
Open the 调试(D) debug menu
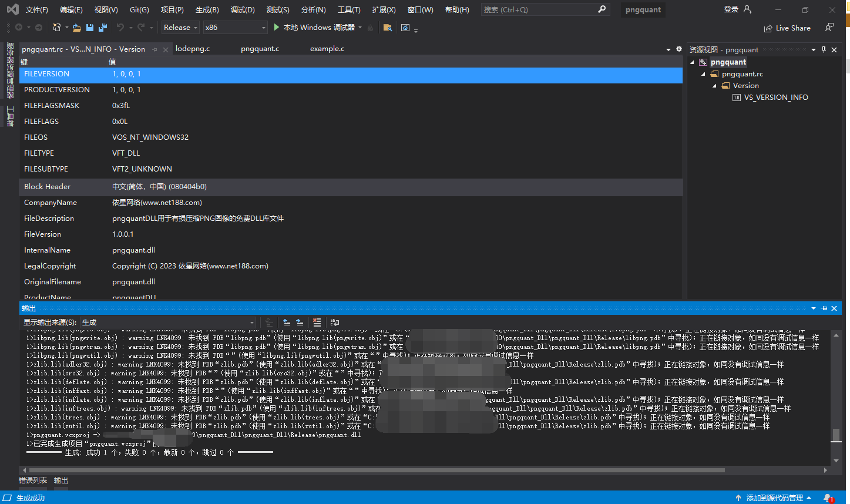click(x=243, y=9)
